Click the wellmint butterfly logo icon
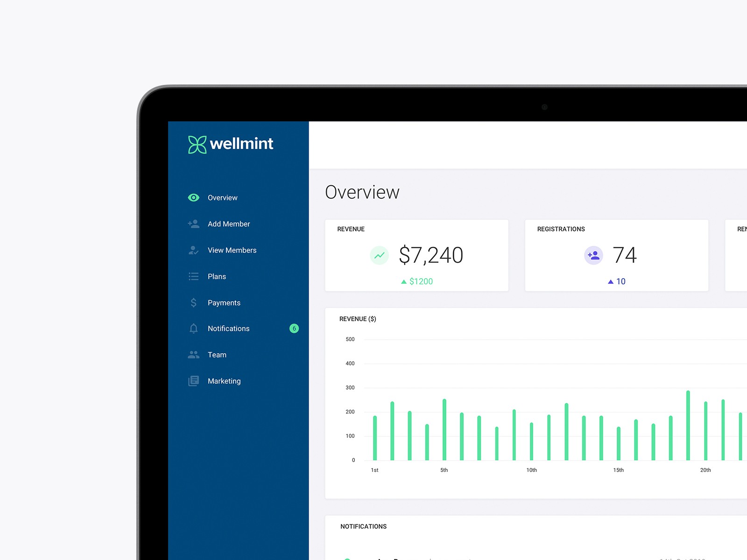 click(197, 145)
